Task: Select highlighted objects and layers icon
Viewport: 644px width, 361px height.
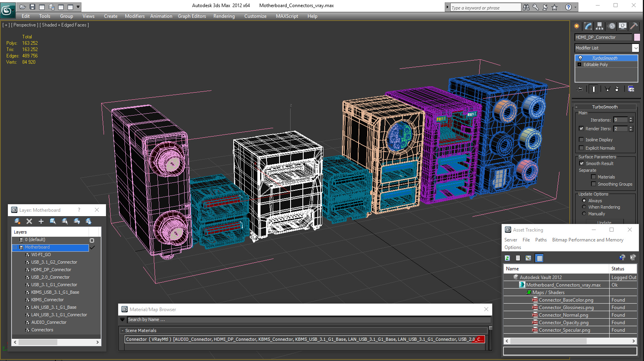Action: (x=53, y=221)
